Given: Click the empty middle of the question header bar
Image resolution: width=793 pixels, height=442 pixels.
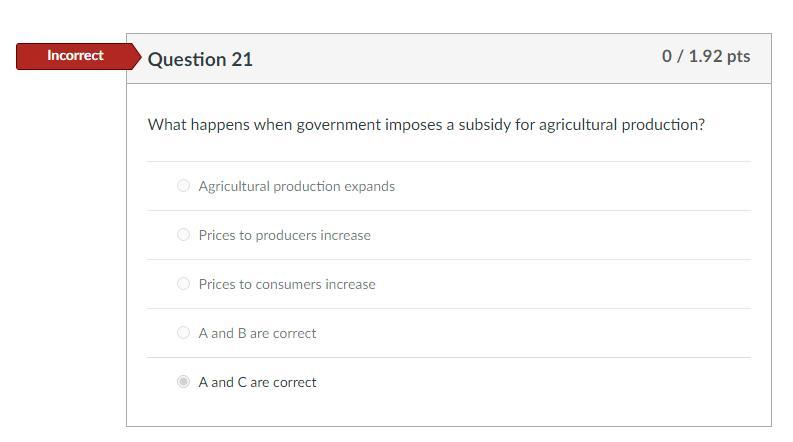Looking at the screenshot, I should [x=450, y=58].
